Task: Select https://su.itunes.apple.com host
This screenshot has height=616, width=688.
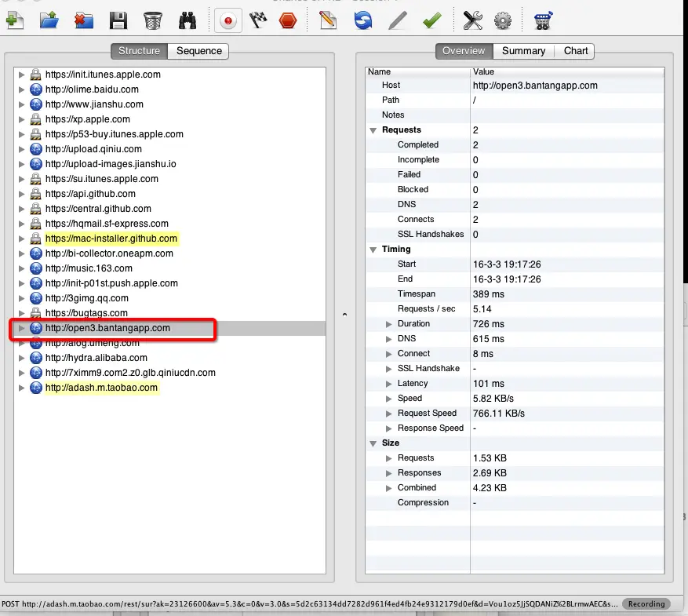Action: [x=102, y=179]
